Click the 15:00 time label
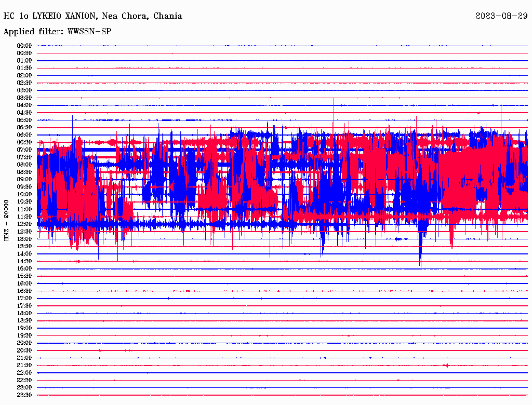This screenshot has width=532, height=405. point(24,268)
